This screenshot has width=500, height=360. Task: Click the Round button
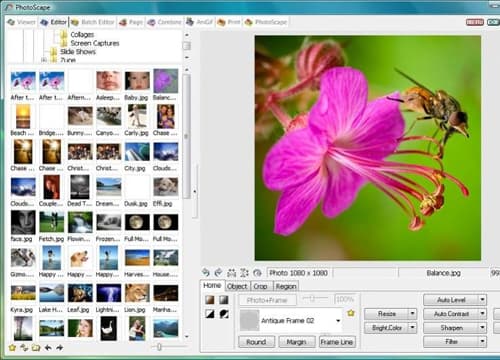tap(256, 342)
